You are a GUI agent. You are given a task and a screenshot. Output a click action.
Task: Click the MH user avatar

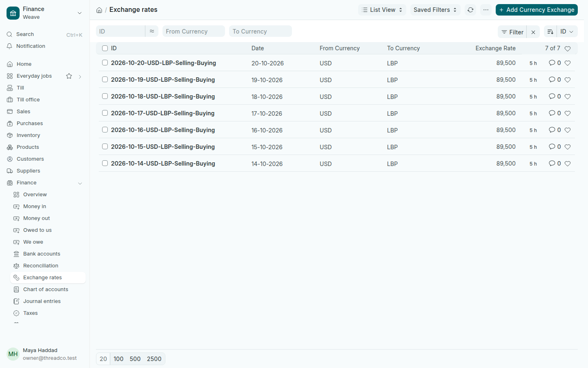tap(13, 354)
